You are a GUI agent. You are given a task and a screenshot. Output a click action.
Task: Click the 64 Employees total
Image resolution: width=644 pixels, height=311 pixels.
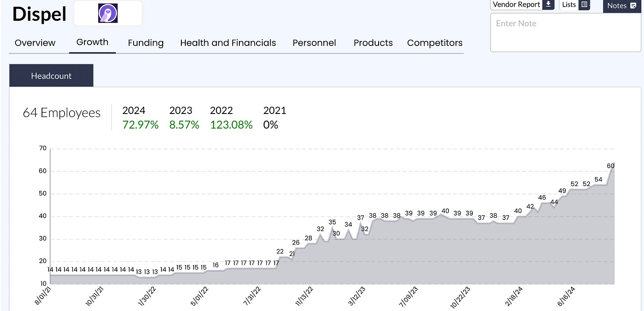coord(61,113)
